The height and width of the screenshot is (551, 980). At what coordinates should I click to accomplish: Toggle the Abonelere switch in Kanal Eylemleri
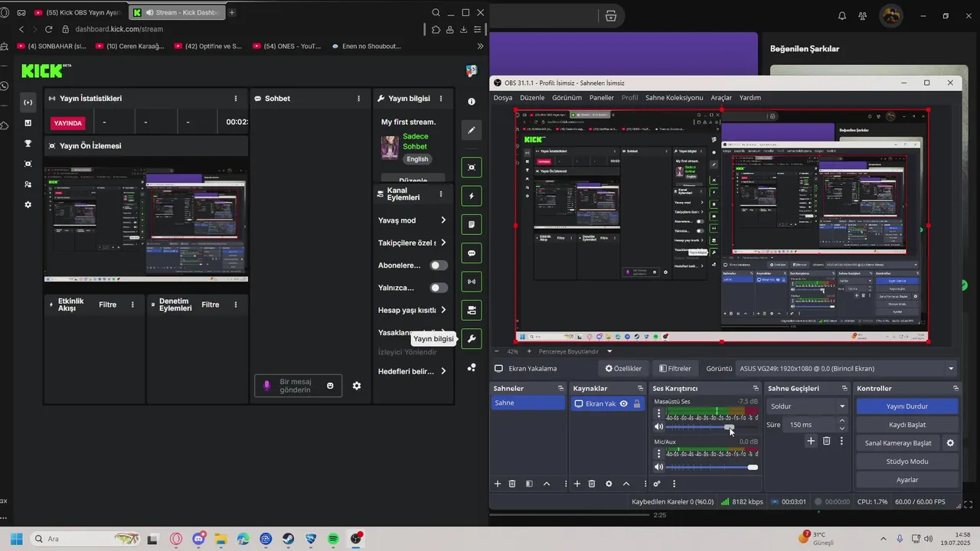point(439,266)
